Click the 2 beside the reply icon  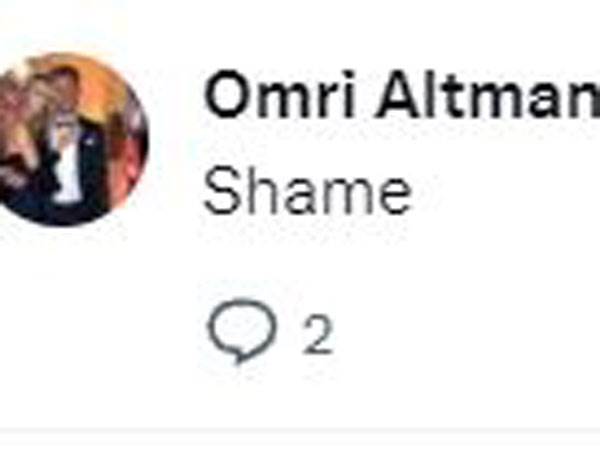(317, 337)
